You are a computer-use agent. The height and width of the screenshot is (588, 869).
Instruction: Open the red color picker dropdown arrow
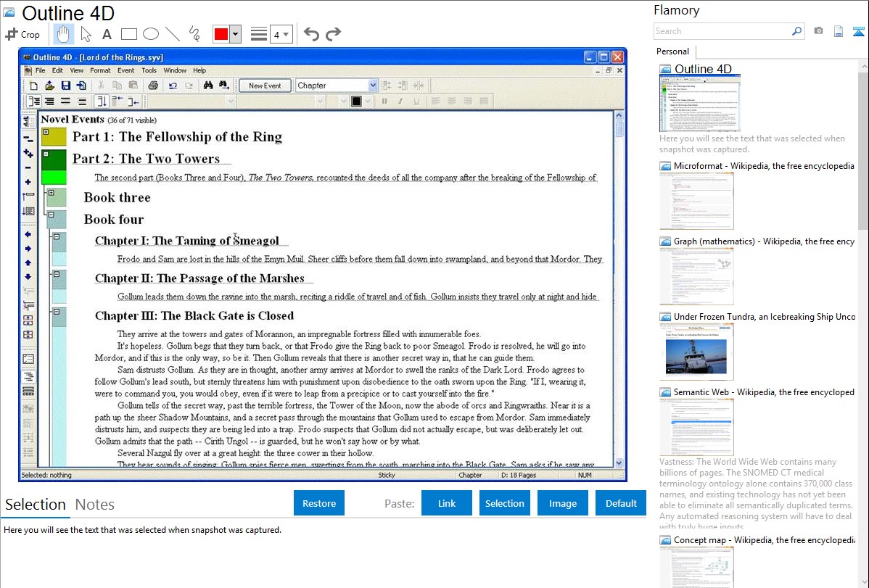point(236,34)
